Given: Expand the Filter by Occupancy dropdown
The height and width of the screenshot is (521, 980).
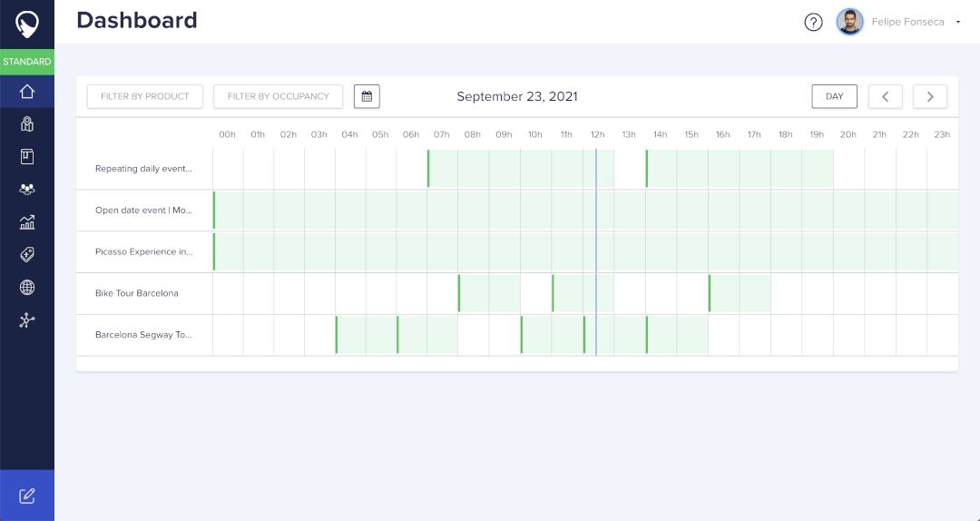Looking at the screenshot, I should tap(278, 96).
